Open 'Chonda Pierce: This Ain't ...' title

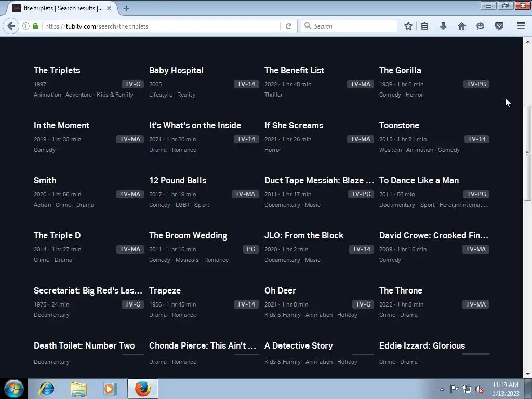pyautogui.click(x=203, y=345)
